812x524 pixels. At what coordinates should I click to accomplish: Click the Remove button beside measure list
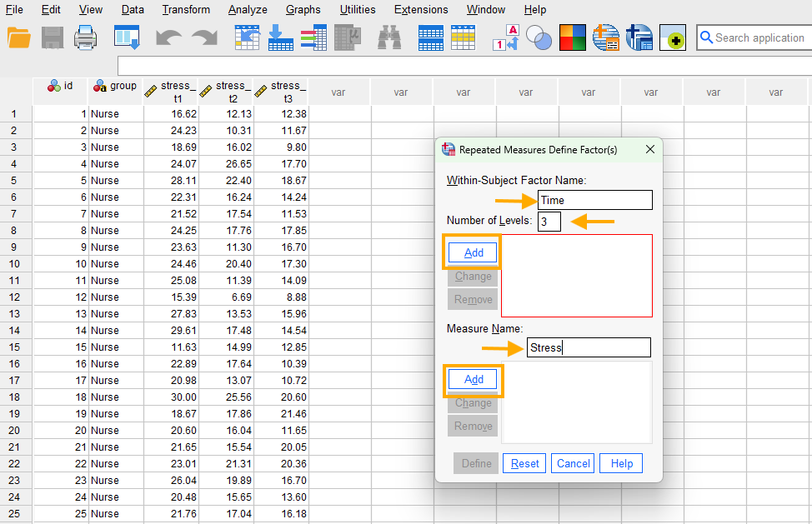tap(473, 427)
